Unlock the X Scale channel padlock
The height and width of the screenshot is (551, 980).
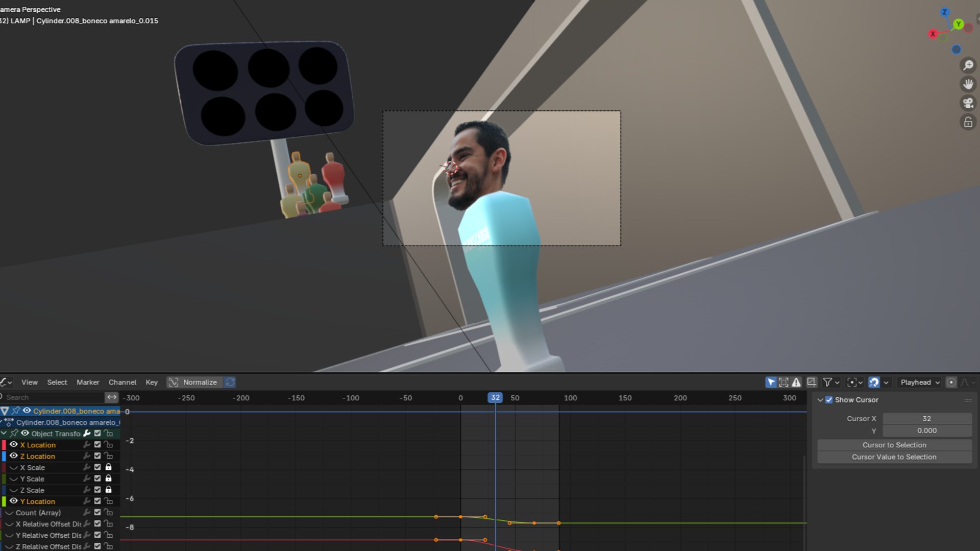coord(108,467)
